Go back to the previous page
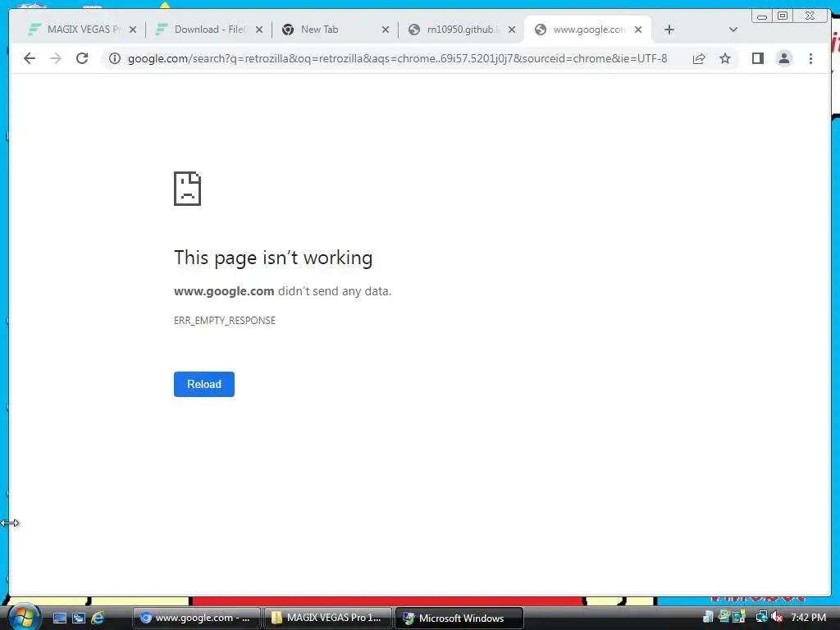 tap(30, 58)
